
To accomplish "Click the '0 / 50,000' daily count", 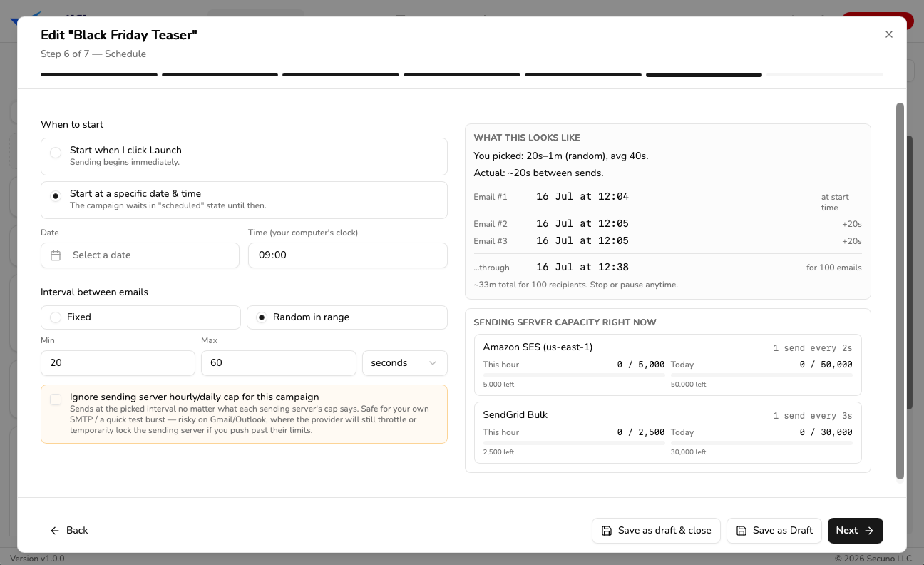I will 826,365.
